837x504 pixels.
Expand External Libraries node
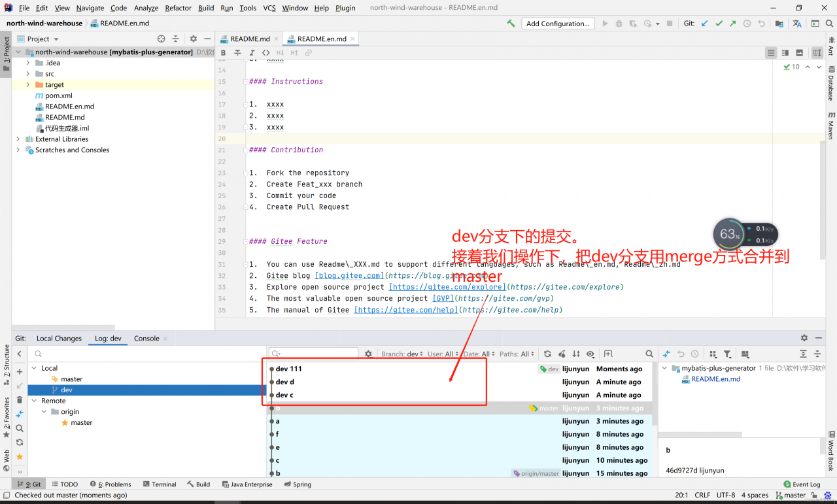(x=18, y=139)
